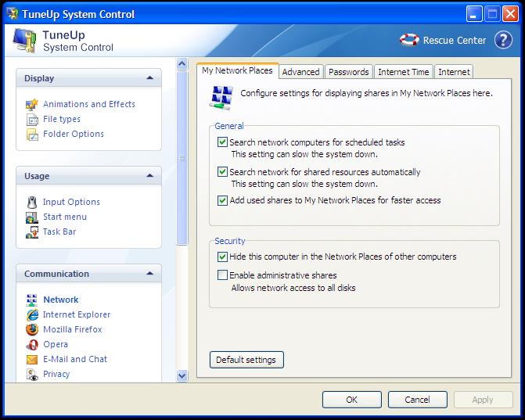Collapse the Usage section
This screenshot has width=525, height=420.
(149, 176)
